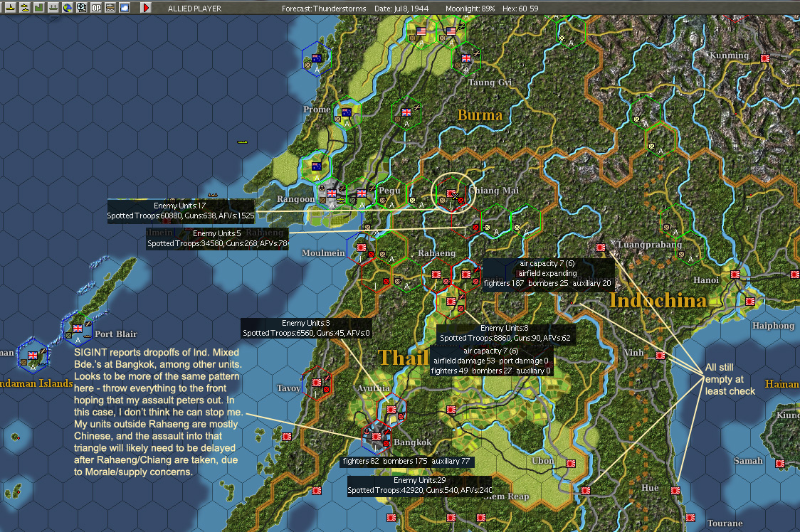Click 'fighters 82 bombers 175' info box

coord(406,462)
